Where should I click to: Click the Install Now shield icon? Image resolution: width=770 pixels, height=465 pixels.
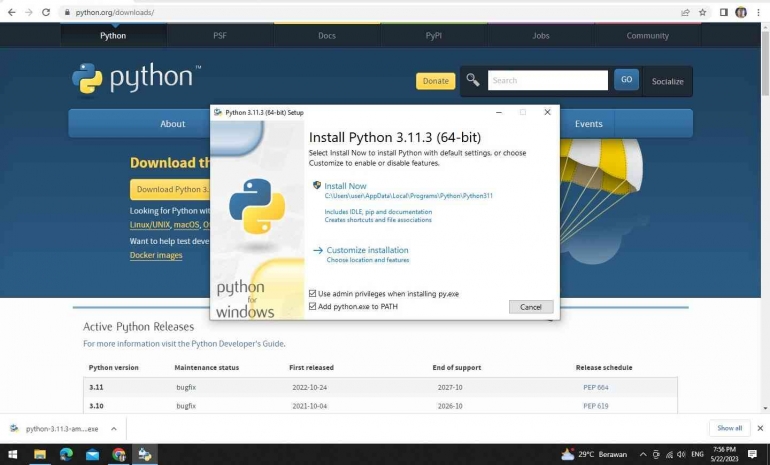click(x=317, y=185)
